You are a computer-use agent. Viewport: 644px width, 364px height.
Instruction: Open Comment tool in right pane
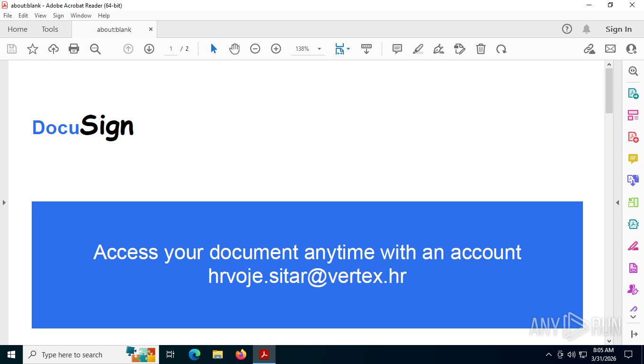[x=633, y=159]
